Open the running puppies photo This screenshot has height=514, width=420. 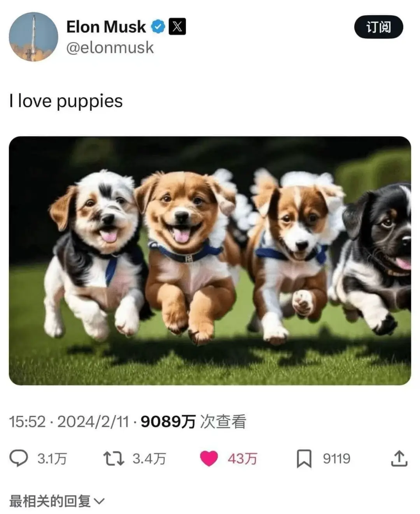point(210,261)
